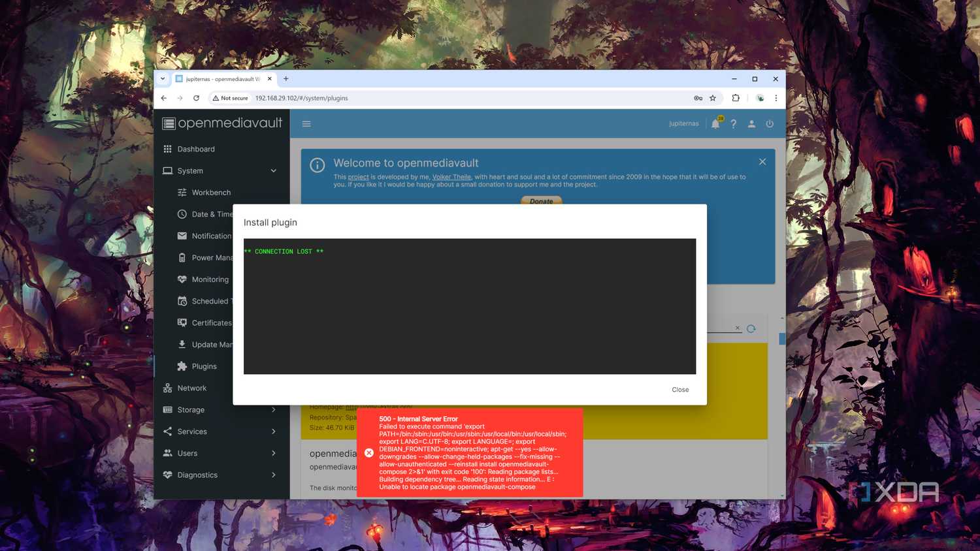Dismiss the Welcome to openmediavault banner

click(x=762, y=162)
